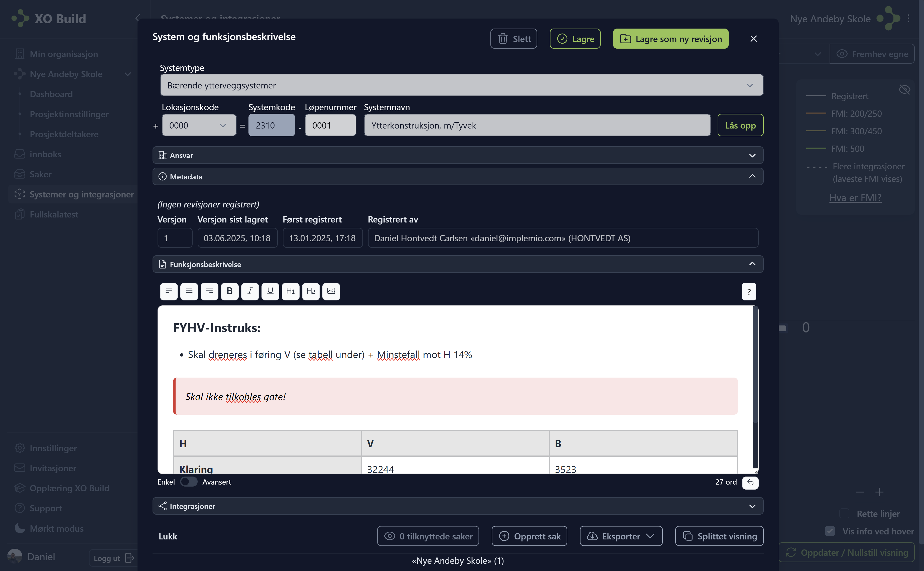Screen dimensions: 924x571
Task: Click the underline formatting icon
Action: point(270,291)
